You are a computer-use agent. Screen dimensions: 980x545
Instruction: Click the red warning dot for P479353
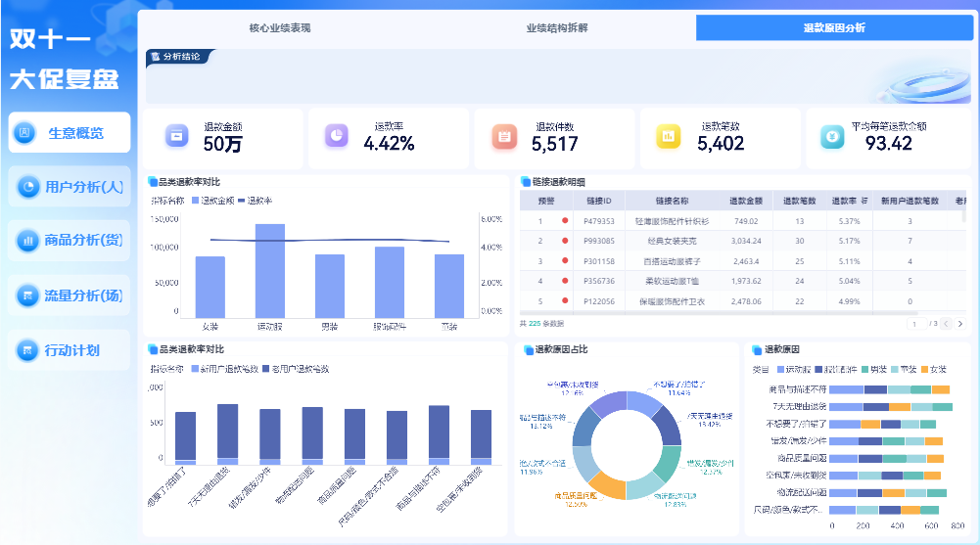click(565, 220)
